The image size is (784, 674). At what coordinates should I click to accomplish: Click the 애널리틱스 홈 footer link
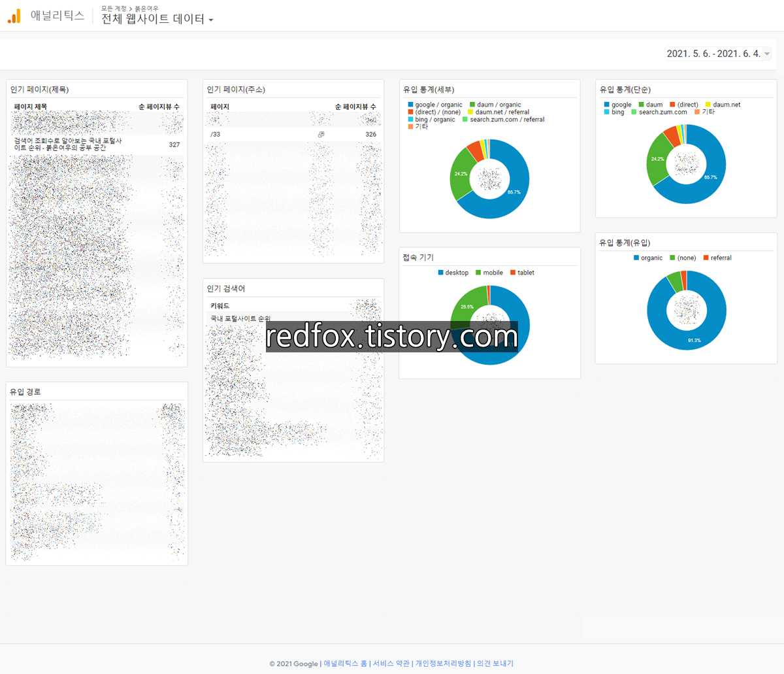pyautogui.click(x=346, y=663)
